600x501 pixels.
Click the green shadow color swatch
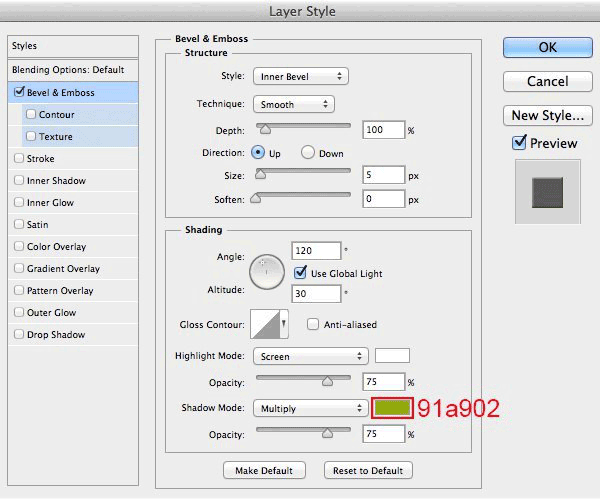[392, 408]
